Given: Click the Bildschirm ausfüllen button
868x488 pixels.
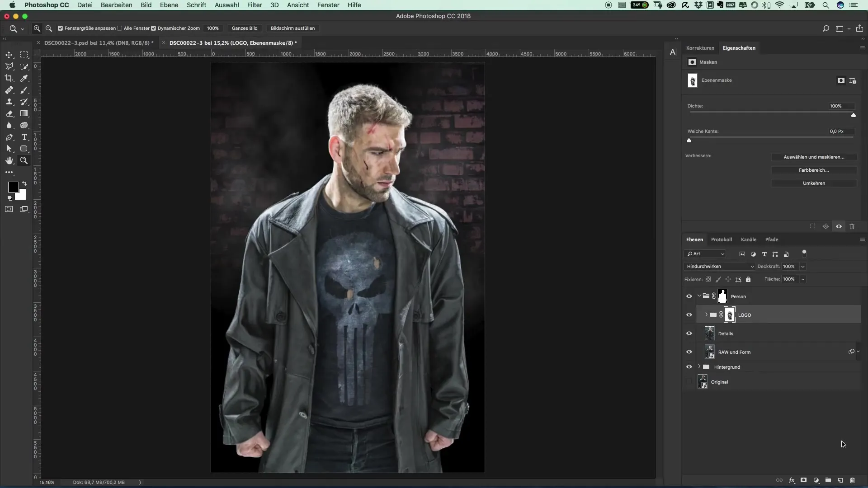Looking at the screenshot, I should (x=292, y=28).
